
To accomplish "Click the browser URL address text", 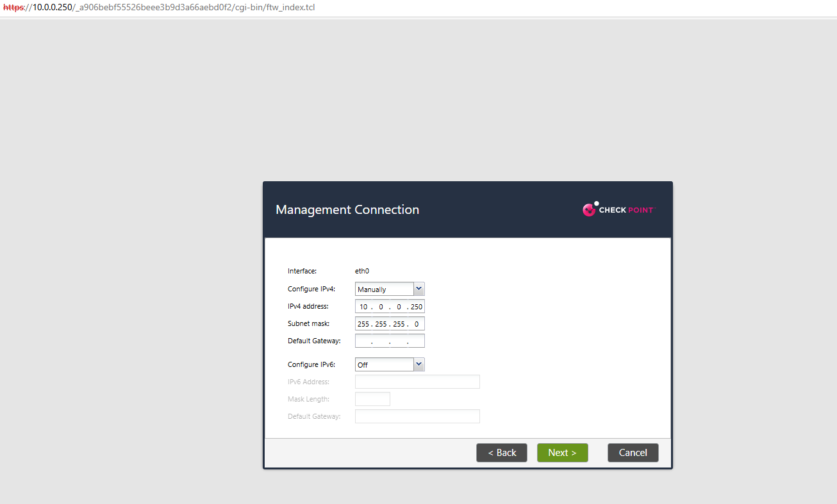I will (x=159, y=8).
